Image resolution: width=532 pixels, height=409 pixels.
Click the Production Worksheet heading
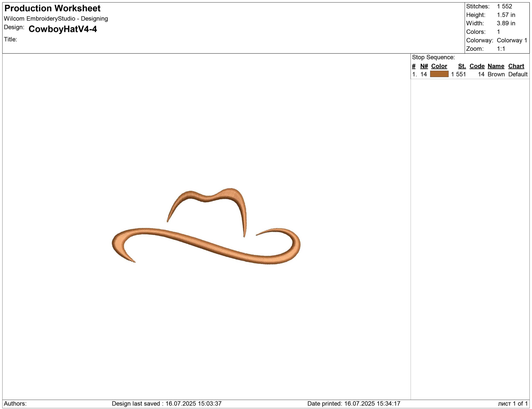52,9
